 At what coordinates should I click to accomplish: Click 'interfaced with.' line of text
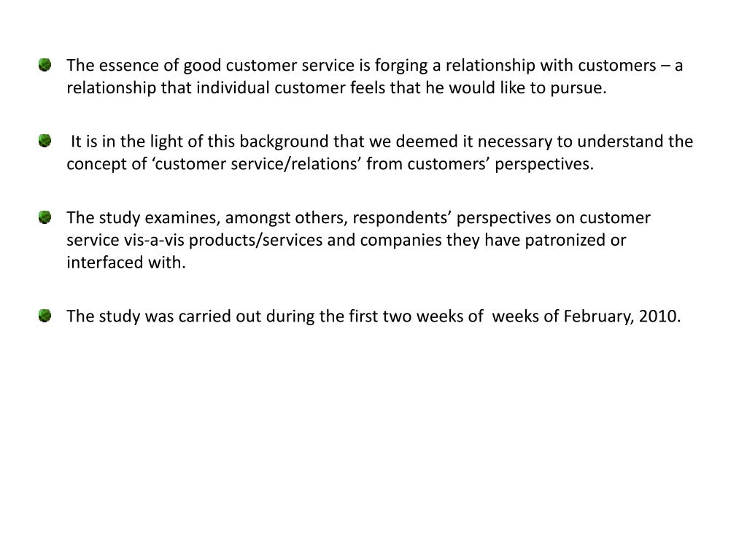(126, 262)
